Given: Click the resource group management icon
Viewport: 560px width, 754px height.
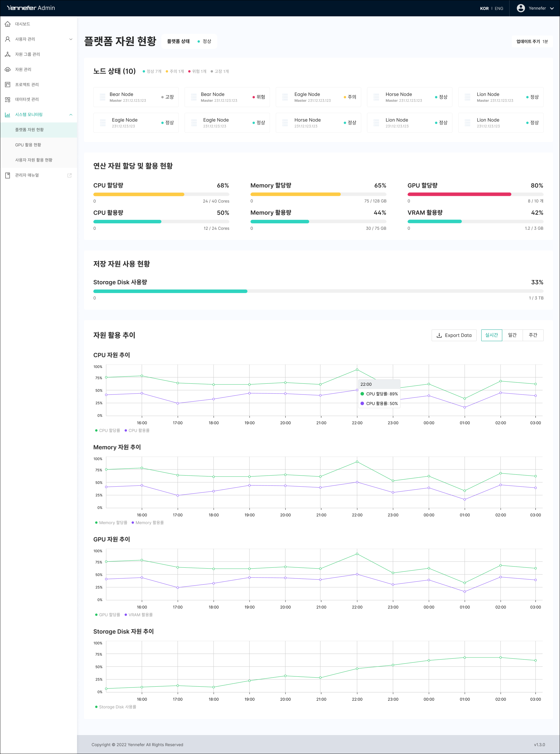Looking at the screenshot, I should 8,54.
